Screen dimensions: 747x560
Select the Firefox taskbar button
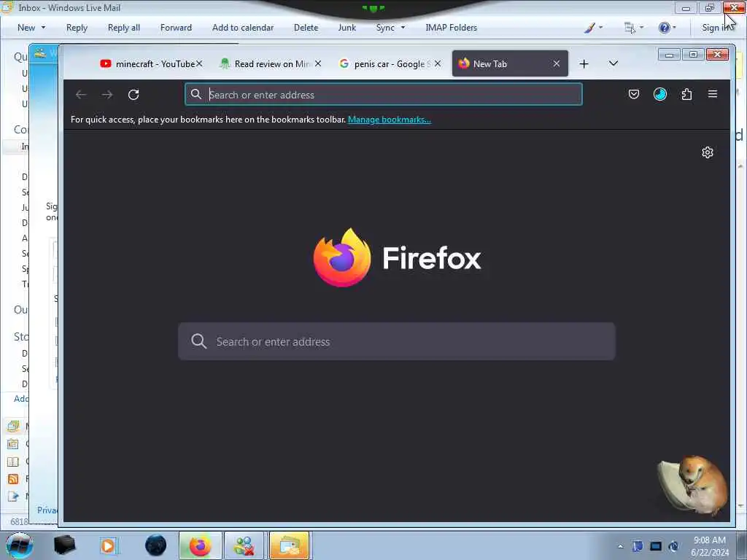[200, 545]
